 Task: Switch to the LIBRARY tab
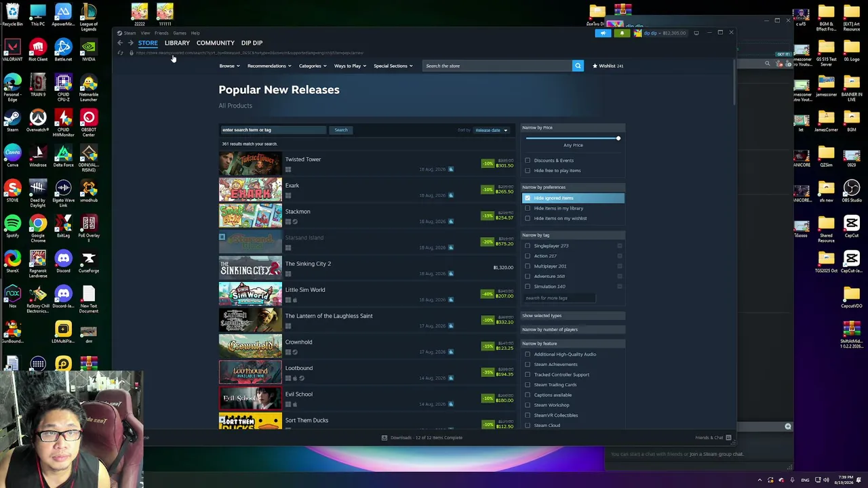pos(177,43)
